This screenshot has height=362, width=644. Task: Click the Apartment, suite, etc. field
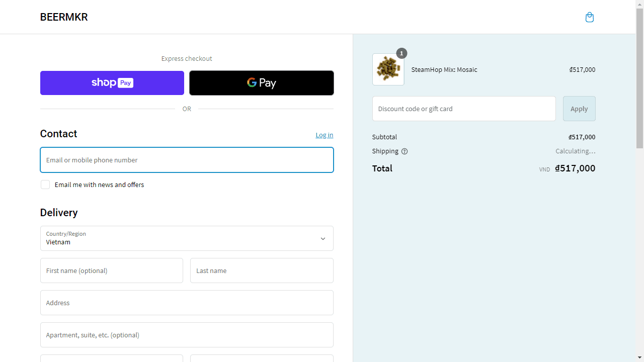(187, 335)
